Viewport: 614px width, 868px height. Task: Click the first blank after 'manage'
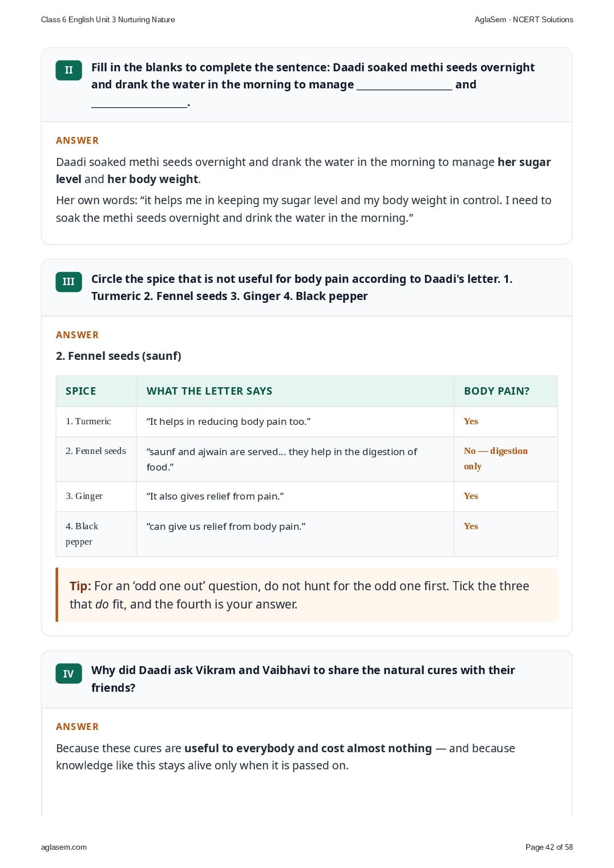pos(404,85)
